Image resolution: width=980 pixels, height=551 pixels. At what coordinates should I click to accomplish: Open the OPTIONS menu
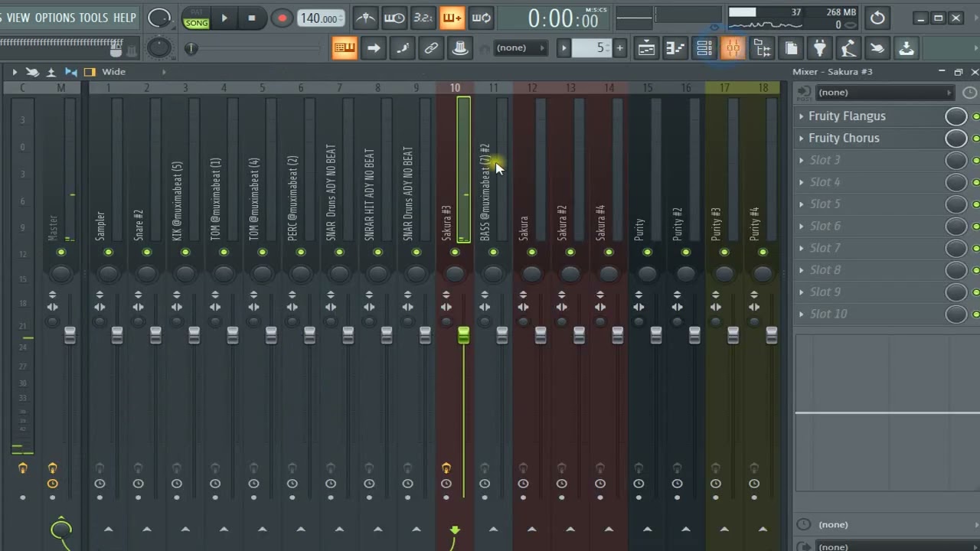pyautogui.click(x=55, y=18)
